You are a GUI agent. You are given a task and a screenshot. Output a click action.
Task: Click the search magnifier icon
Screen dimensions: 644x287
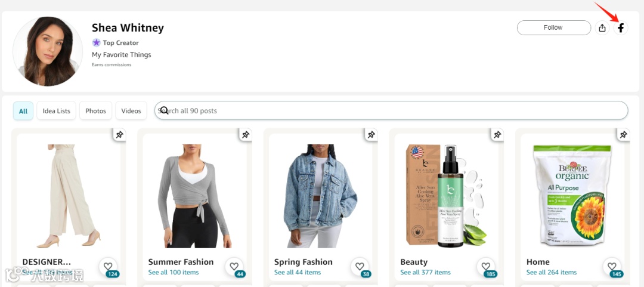coord(164,110)
